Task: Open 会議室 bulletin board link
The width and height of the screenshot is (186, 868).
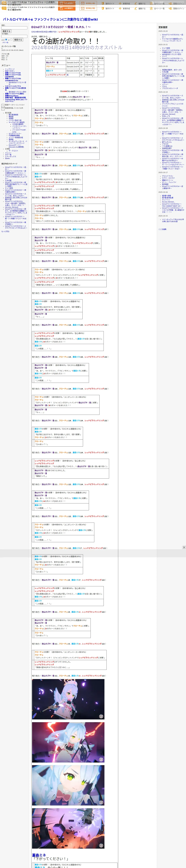Action: [11, 118]
